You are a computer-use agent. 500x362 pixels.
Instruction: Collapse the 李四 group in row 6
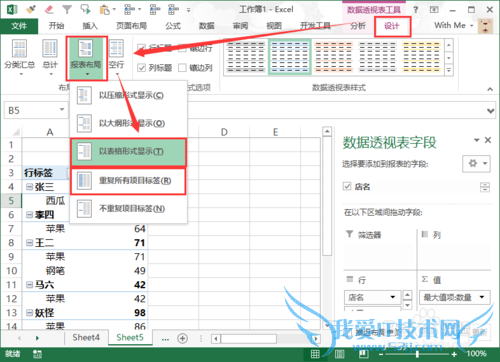coord(30,215)
